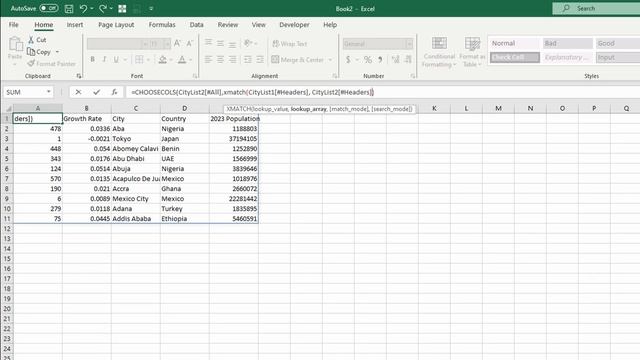Select the Bad cell style

[x=568, y=43]
